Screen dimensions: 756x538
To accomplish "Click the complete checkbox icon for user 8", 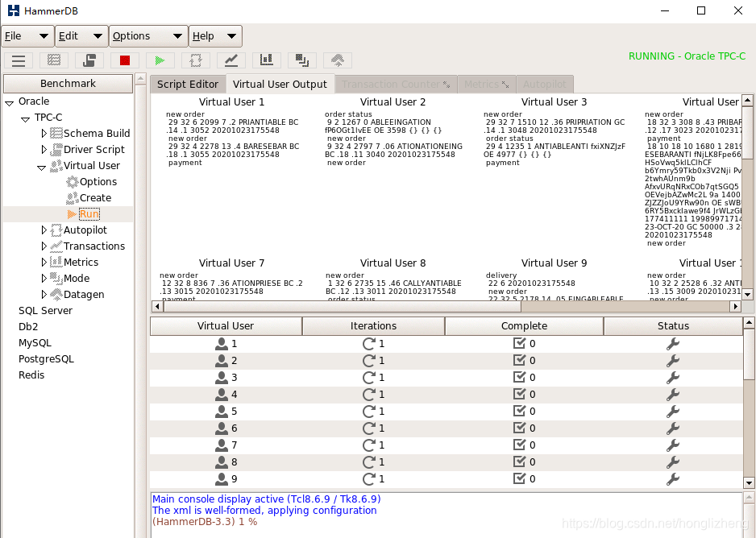I will pyautogui.click(x=520, y=461).
